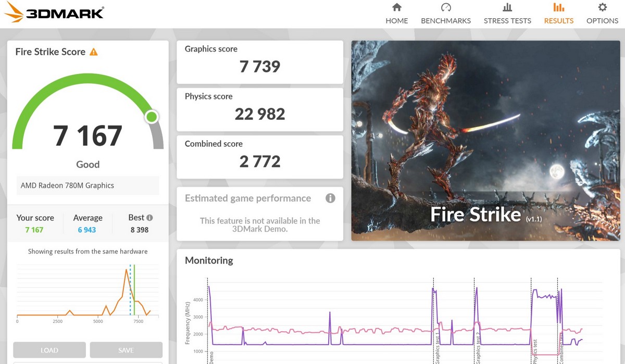Switch to Stress Tests tab
The image size is (625, 364).
tap(507, 14)
